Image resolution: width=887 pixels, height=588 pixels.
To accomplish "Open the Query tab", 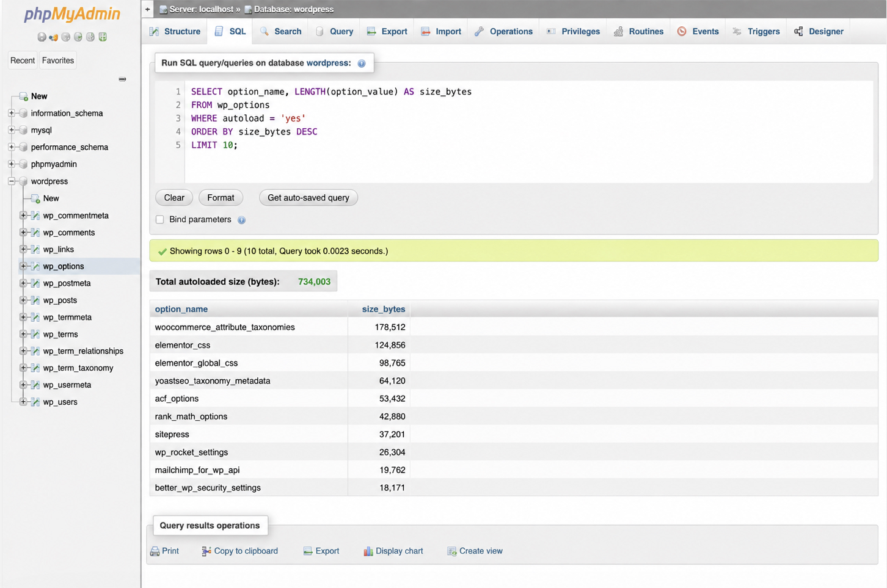I will pyautogui.click(x=335, y=31).
